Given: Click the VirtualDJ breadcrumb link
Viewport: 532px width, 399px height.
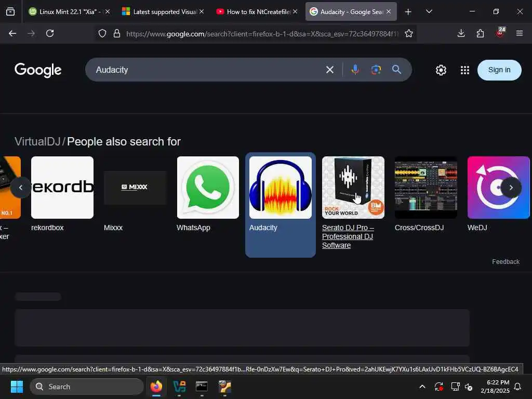Looking at the screenshot, I should click(x=37, y=141).
